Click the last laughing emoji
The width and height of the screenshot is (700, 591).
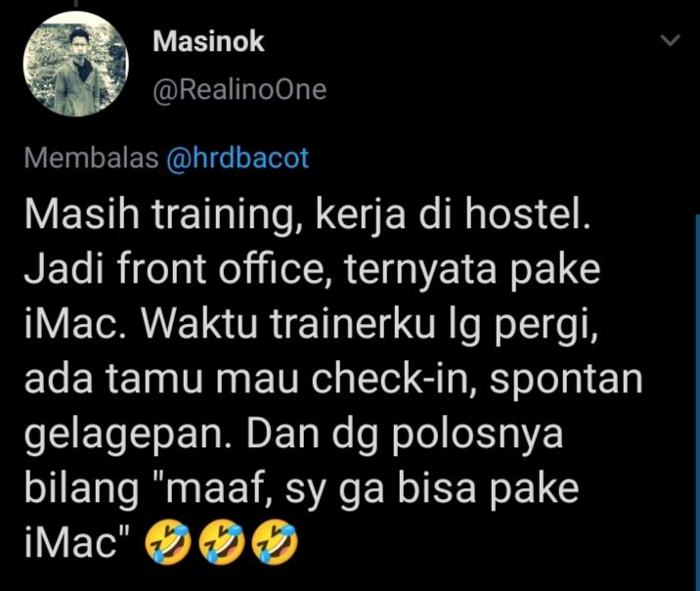pyautogui.click(x=275, y=542)
